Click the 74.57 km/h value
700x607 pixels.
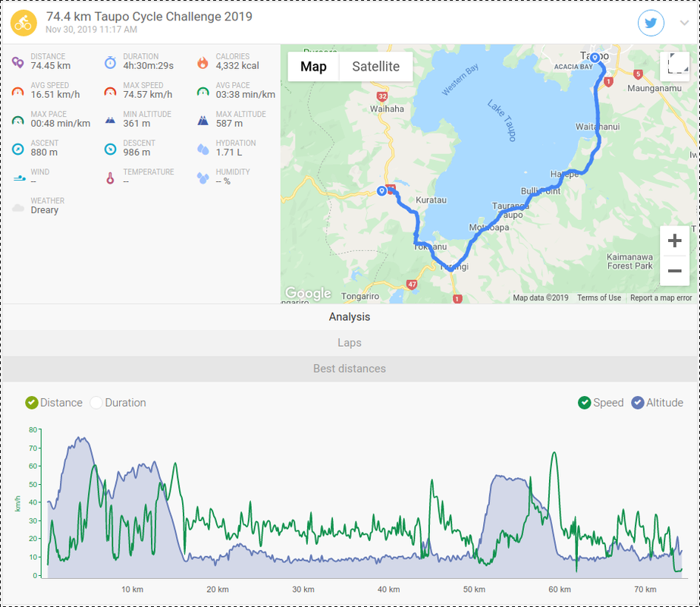click(147, 95)
